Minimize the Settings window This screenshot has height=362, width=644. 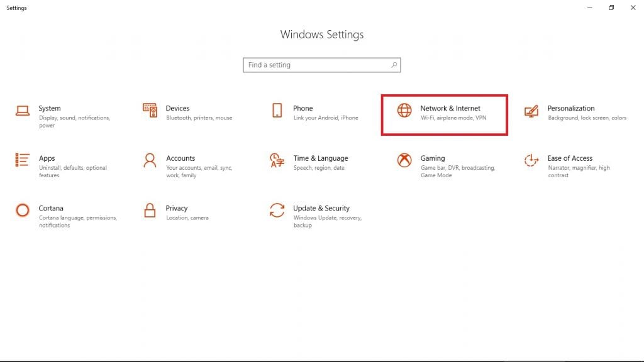point(590,8)
